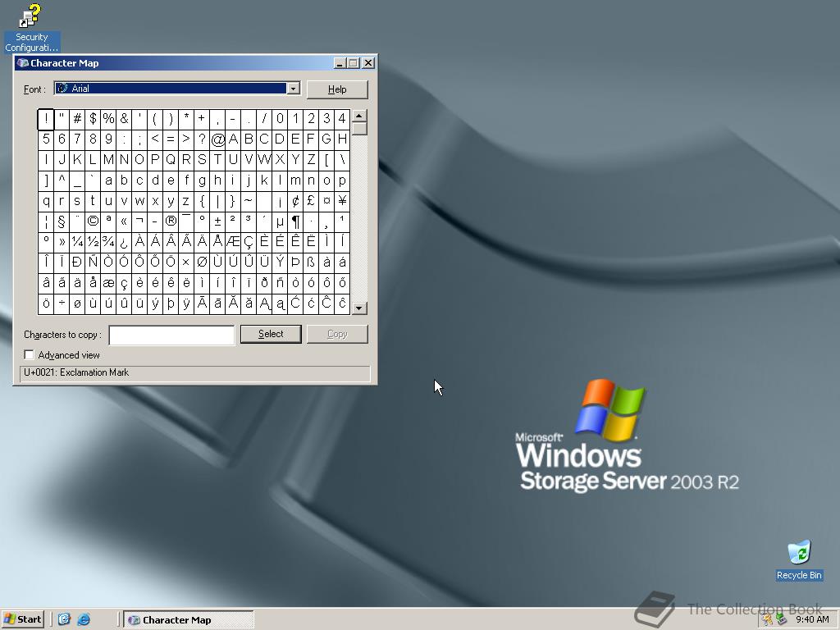Choose the plus-minus ± sign
Viewport: 840px width, 630px height.
pyautogui.click(x=217, y=221)
